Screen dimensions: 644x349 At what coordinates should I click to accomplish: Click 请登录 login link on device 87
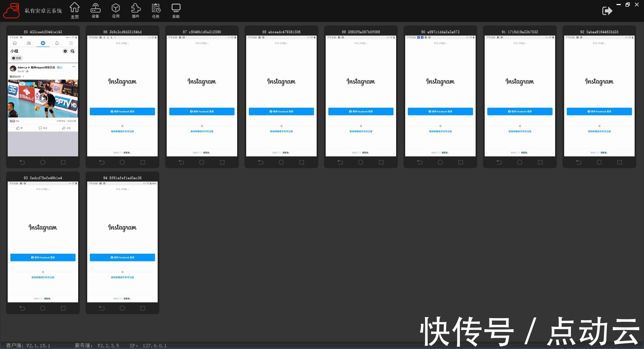(207, 153)
